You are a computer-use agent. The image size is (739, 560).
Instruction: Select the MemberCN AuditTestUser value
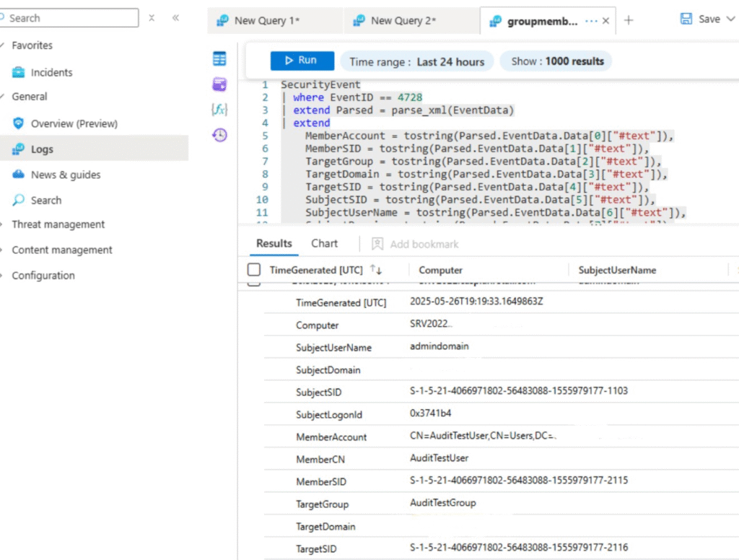[439, 458]
